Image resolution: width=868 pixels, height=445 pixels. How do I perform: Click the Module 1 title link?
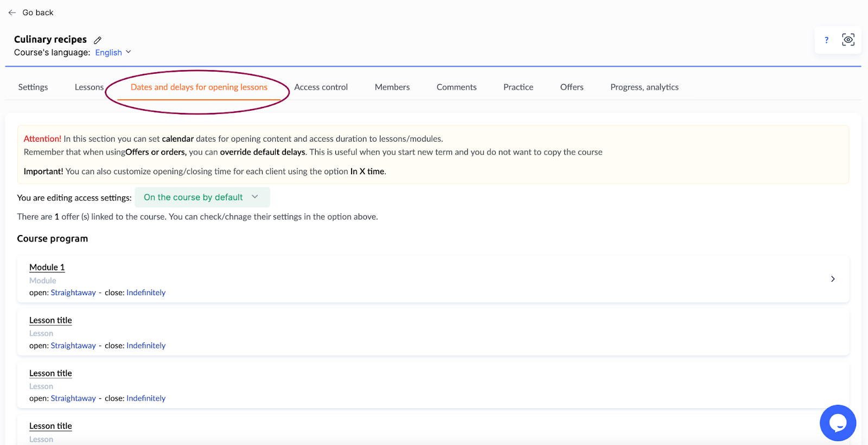pyautogui.click(x=47, y=268)
